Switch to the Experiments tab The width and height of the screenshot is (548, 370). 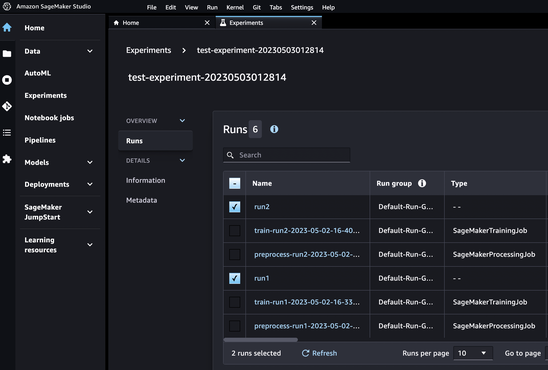pos(268,23)
